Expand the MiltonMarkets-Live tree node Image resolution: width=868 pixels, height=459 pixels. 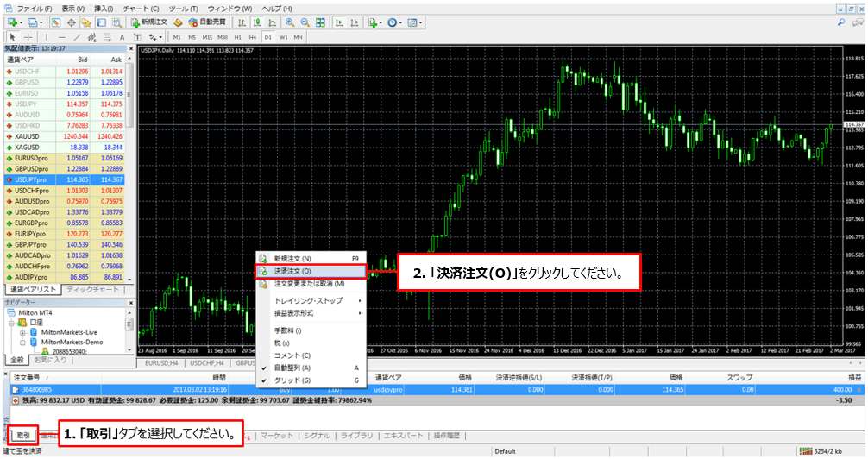(23, 331)
